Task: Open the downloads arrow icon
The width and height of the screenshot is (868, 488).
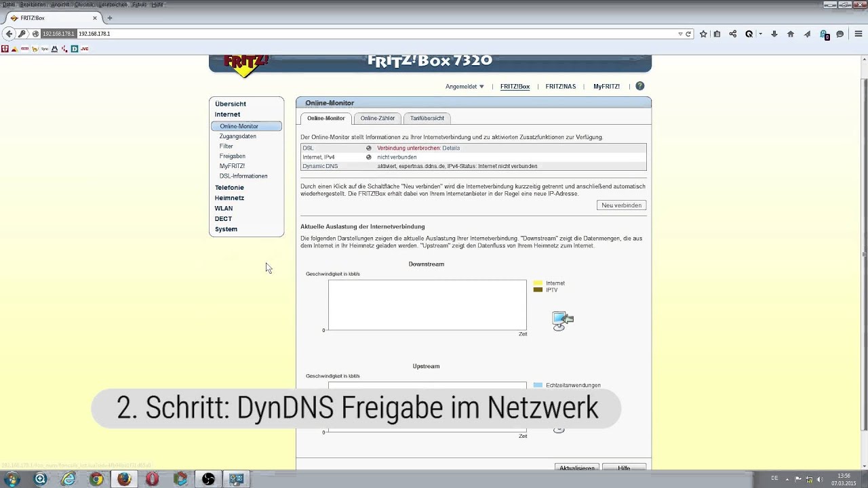Action: 774,34
